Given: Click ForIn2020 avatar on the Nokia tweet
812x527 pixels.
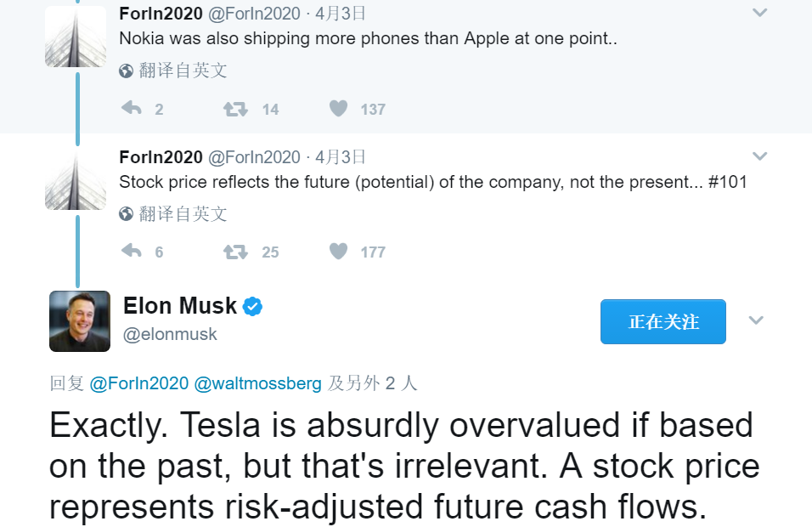Looking at the screenshot, I should [x=76, y=37].
